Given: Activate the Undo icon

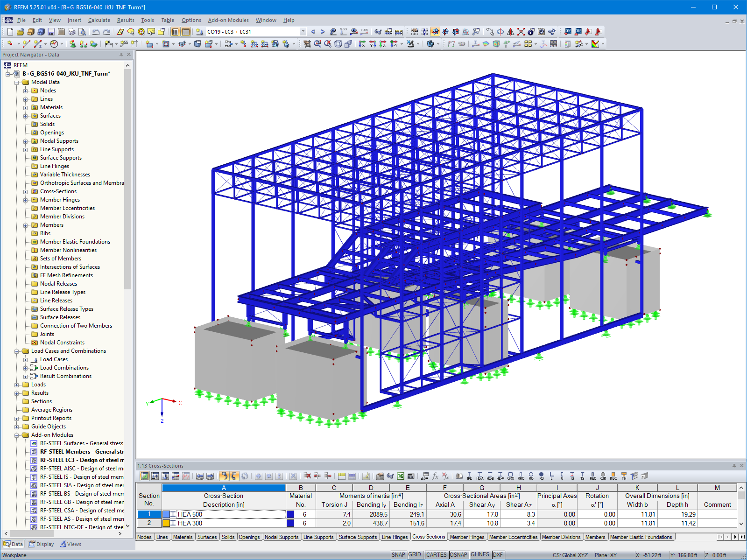Looking at the screenshot, I should [x=96, y=32].
